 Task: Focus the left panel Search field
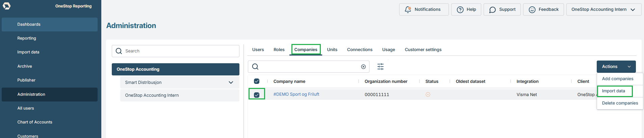tap(175, 51)
